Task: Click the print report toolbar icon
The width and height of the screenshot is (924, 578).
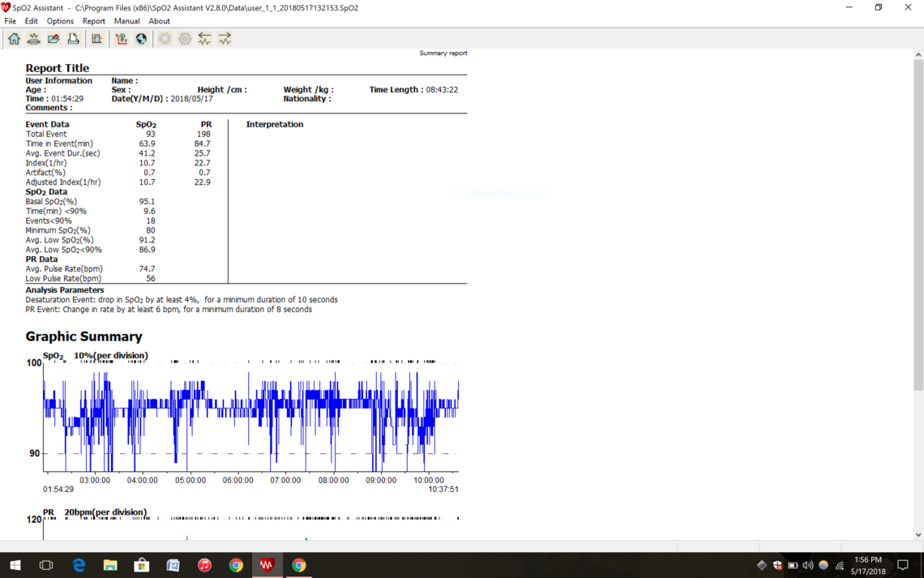Action: (x=73, y=39)
